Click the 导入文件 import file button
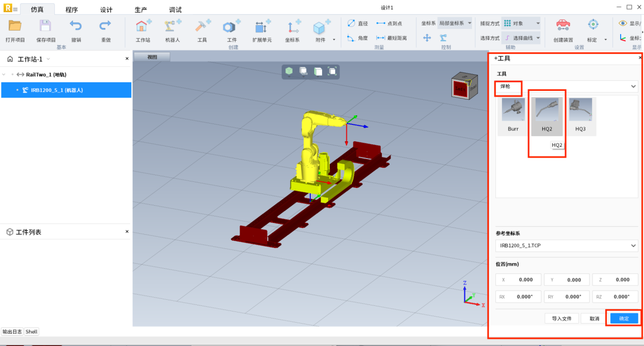 point(562,319)
